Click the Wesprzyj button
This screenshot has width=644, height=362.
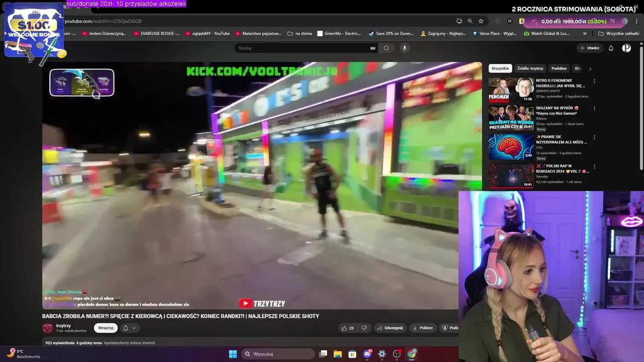point(106,328)
